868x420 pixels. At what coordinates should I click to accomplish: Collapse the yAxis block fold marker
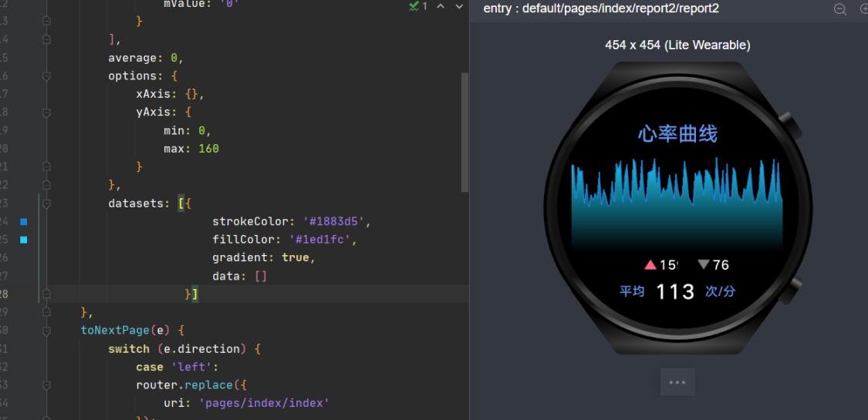tap(46, 113)
